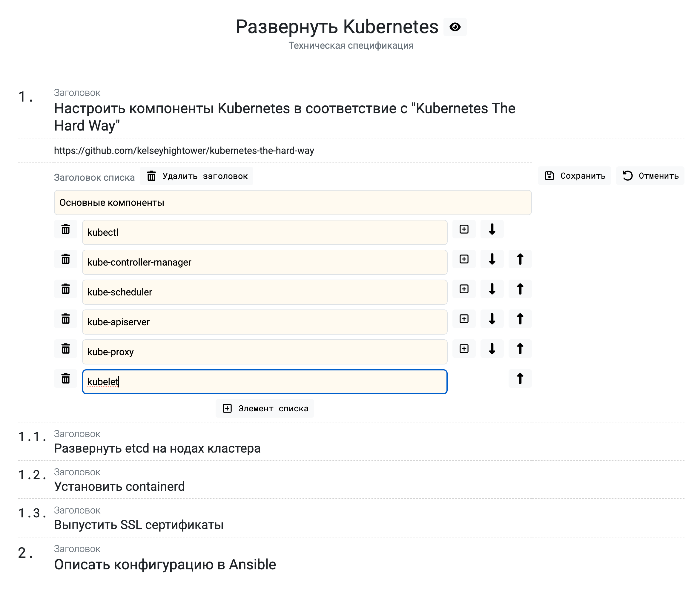Select the Установить containerd section

tap(119, 487)
